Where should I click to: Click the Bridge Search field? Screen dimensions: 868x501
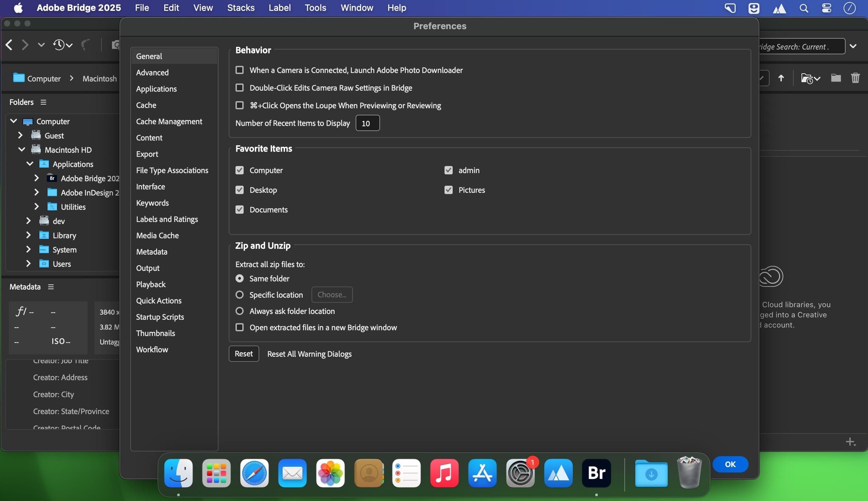click(802, 47)
